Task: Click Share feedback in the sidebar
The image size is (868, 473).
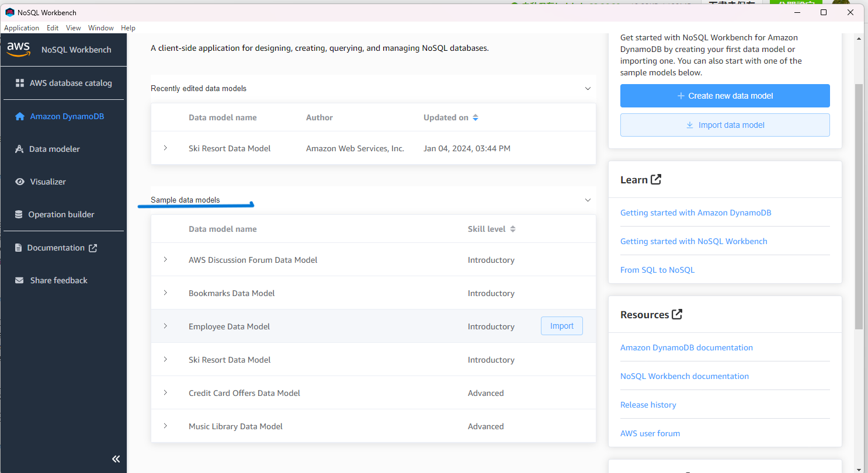Action: click(x=58, y=280)
